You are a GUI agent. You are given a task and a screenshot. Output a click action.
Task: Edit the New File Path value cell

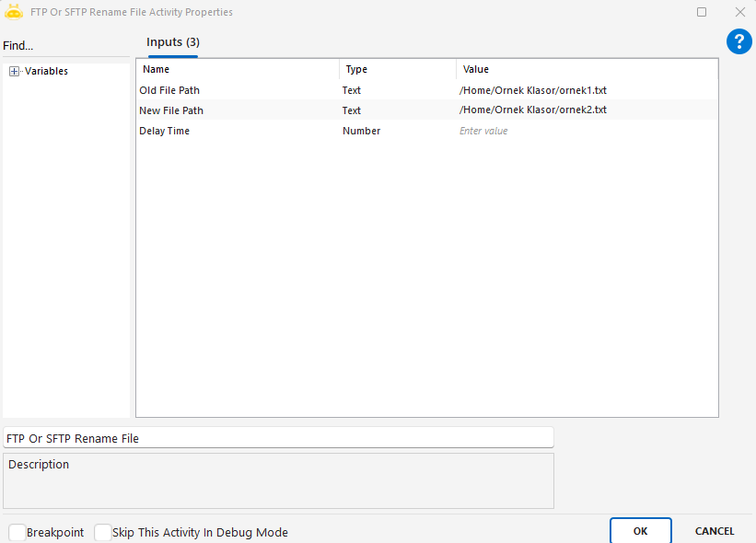point(586,110)
